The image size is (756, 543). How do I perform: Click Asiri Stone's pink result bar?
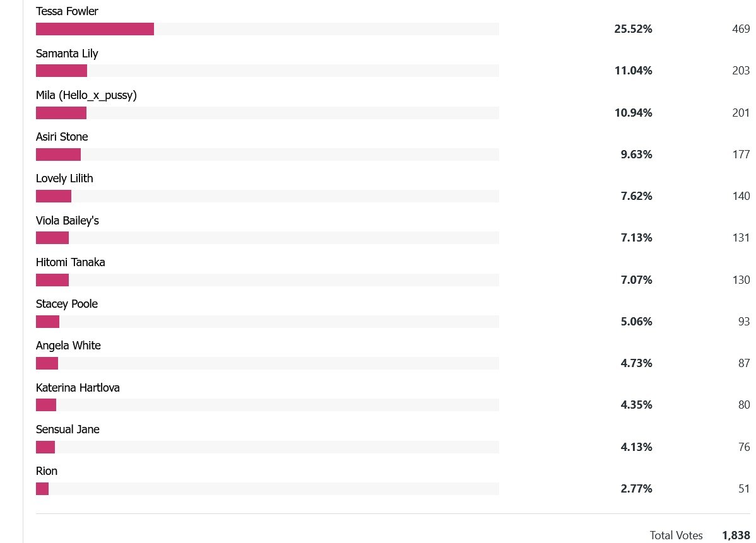58,155
